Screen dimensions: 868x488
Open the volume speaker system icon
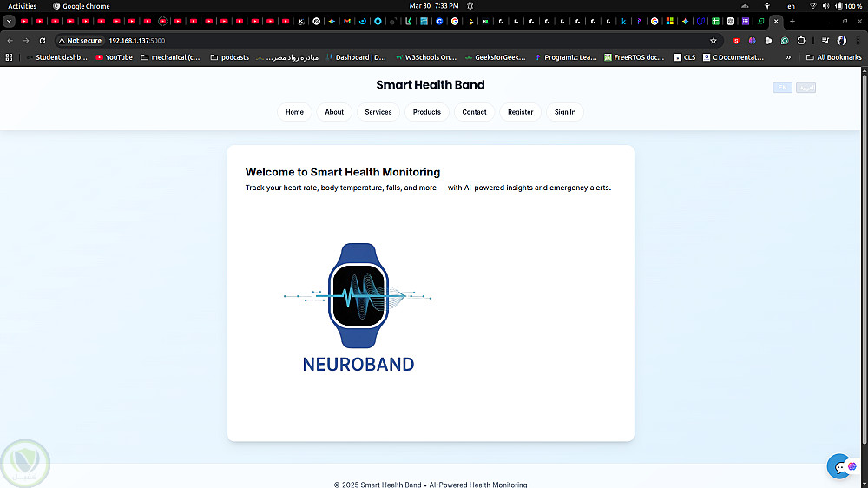click(x=826, y=6)
